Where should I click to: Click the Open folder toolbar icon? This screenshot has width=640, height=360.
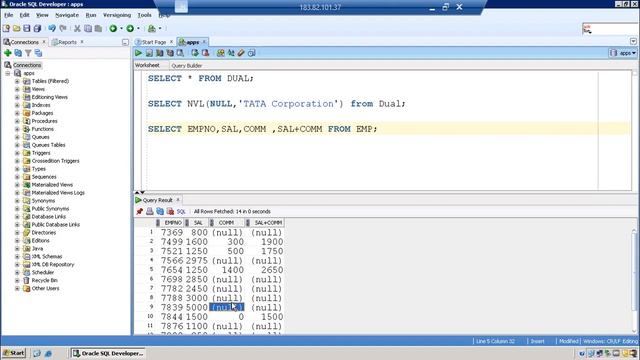point(16,28)
